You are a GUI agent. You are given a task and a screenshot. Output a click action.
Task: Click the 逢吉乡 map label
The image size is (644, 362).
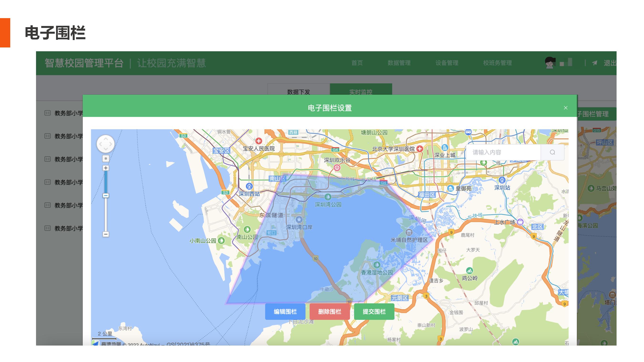tap(436, 280)
